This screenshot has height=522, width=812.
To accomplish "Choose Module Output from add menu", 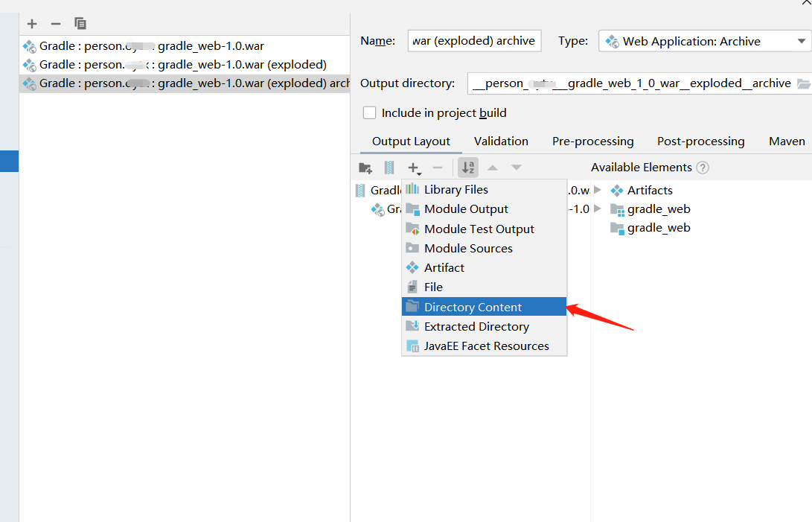I will pos(485,209).
